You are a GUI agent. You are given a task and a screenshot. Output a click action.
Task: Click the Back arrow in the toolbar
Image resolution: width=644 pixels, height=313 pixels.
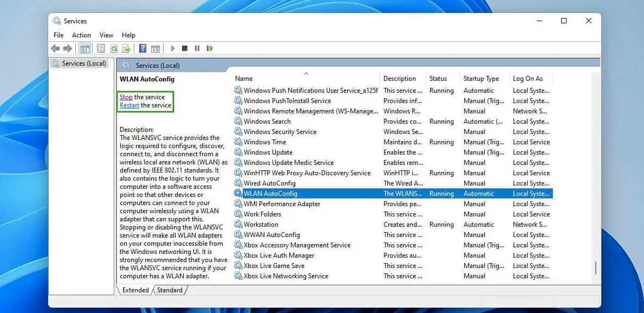55,49
